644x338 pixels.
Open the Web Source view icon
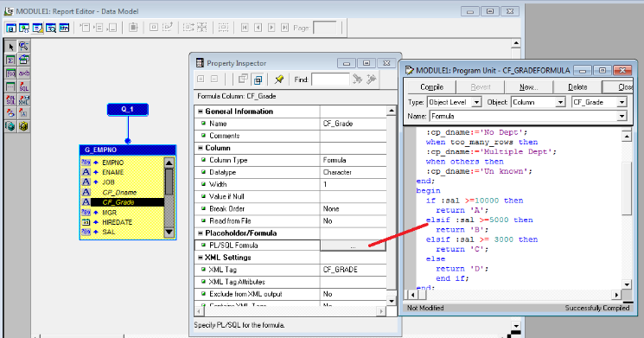pos(24,28)
